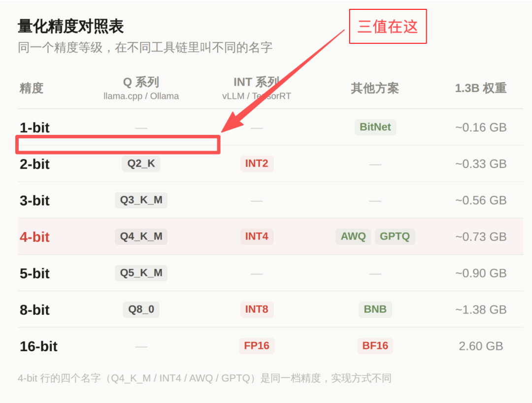Select the "~0.16 GB" weight value
532x403 pixels.
pyautogui.click(x=481, y=128)
